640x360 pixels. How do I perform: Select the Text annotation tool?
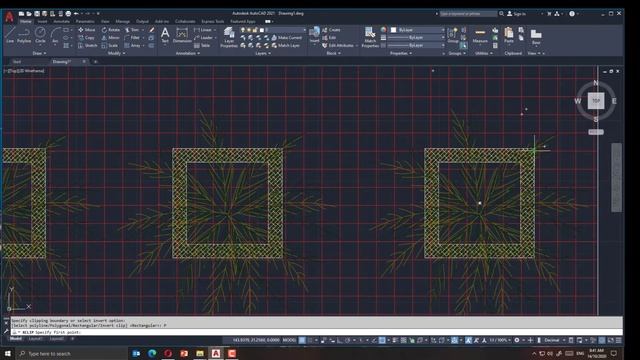[x=165, y=35]
